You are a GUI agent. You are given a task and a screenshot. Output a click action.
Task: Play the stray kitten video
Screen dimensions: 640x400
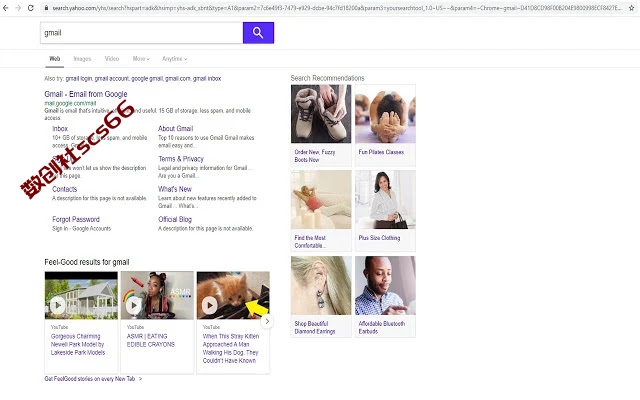tap(209, 305)
